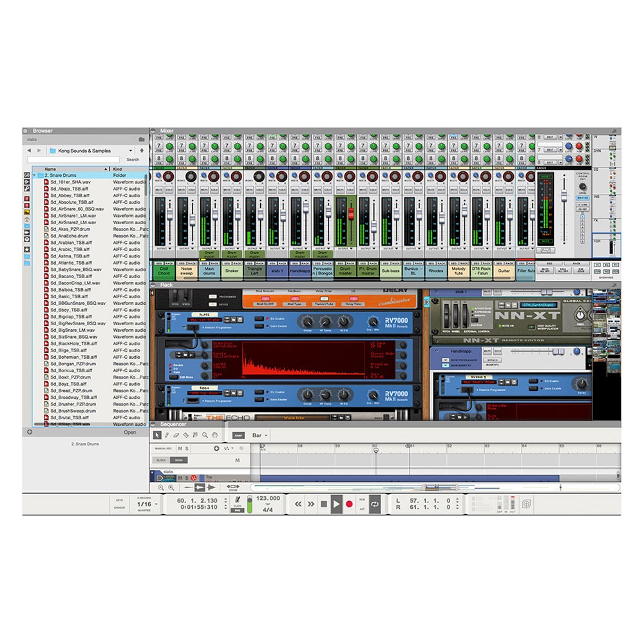
Task: Select the Melody flute mixer channel label
Action: pos(459,270)
